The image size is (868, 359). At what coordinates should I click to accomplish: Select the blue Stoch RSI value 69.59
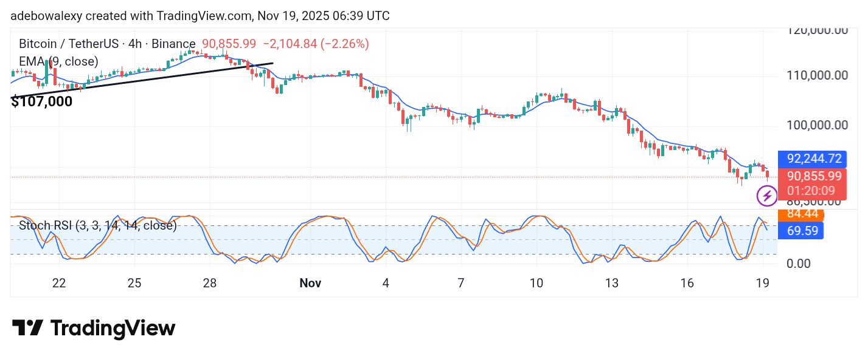[802, 231]
